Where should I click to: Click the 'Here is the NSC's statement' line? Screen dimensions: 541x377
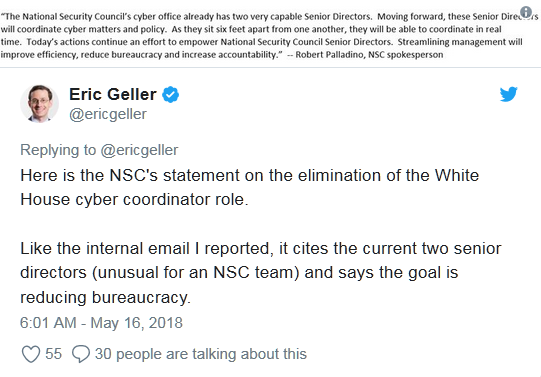(x=249, y=175)
